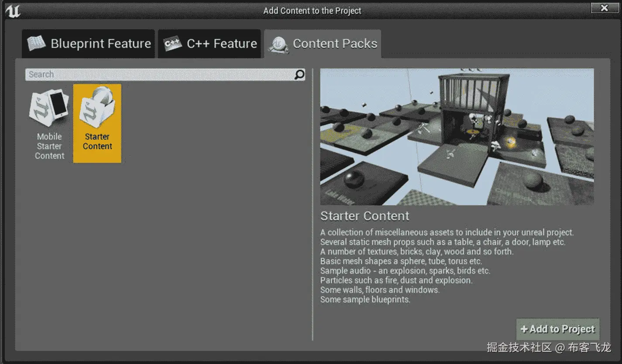This screenshot has width=622, height=364.
Task: Switch to the Blueprint Feature tab
Action: coord(87,43)
